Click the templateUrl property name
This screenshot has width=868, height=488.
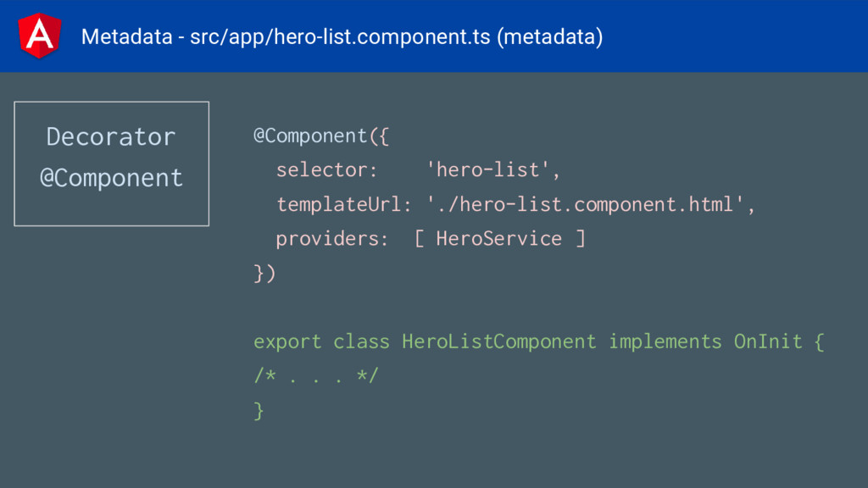pos(344,205)
